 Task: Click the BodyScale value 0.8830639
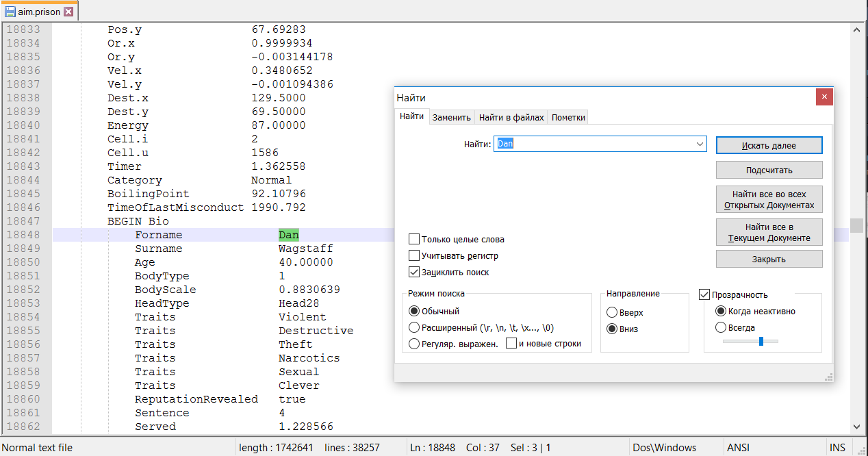(x=309, y=290)
